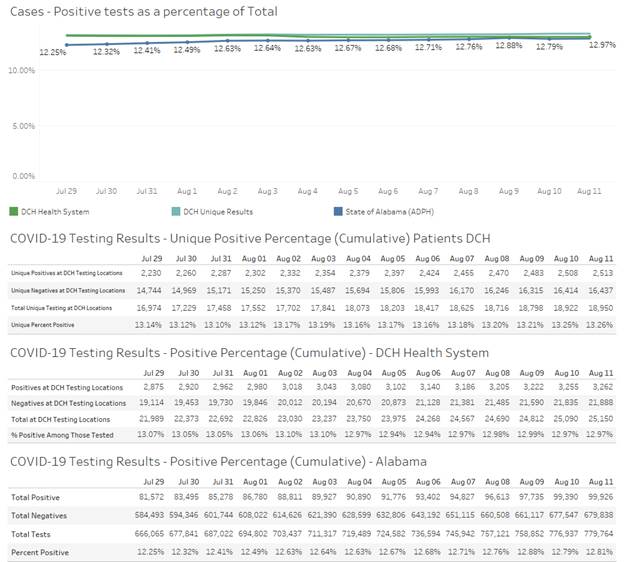Select the Positives at DCH Testing Locations row label

67,388
